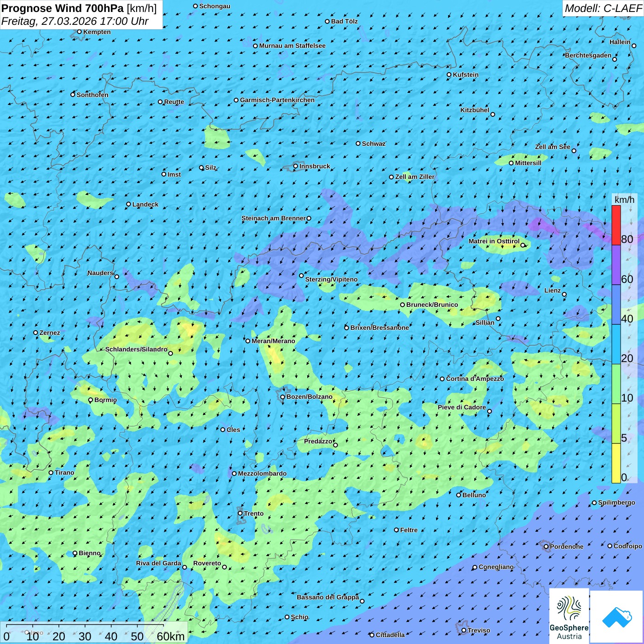Click the 'Codroipo' town label
644x644 pixels.
(x=627, y=546)
